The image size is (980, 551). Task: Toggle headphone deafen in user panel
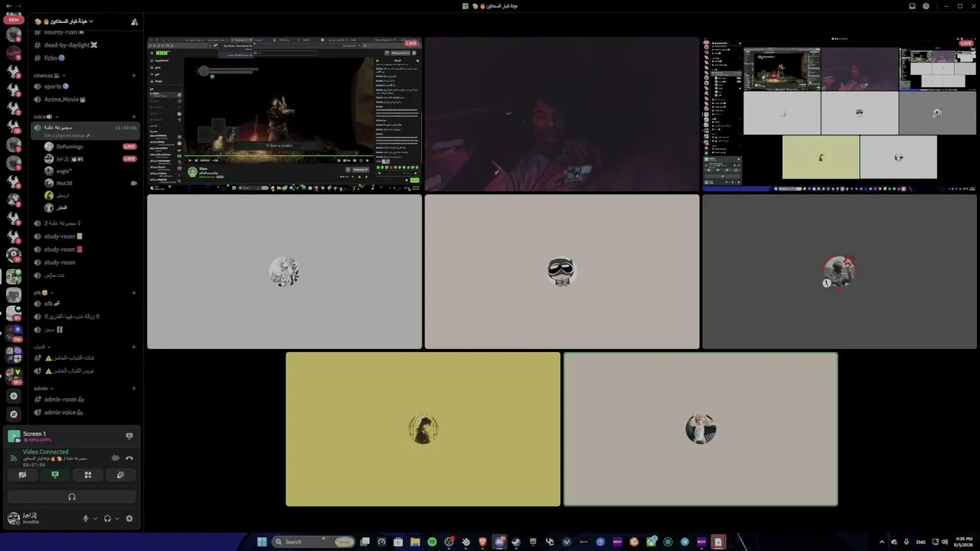pos(107,518)
